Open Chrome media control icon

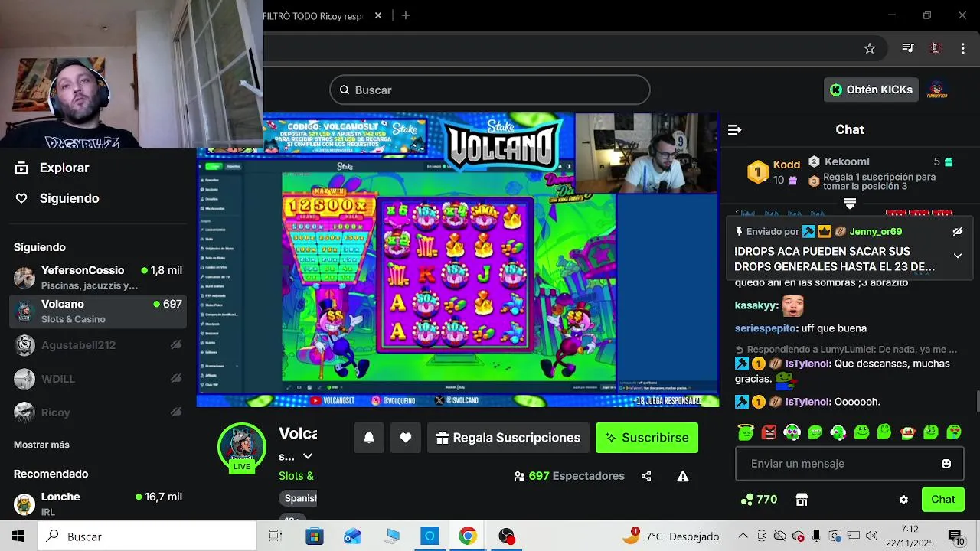click(908, 48)
